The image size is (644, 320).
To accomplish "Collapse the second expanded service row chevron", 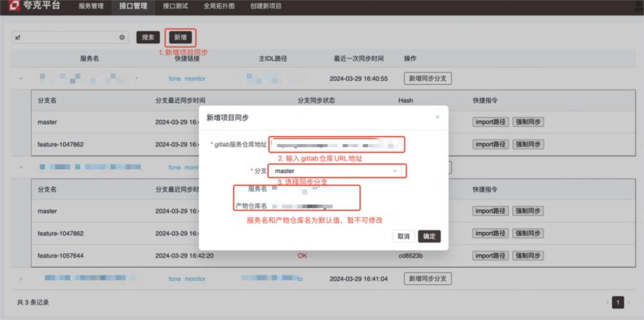I will click(21, 167).
